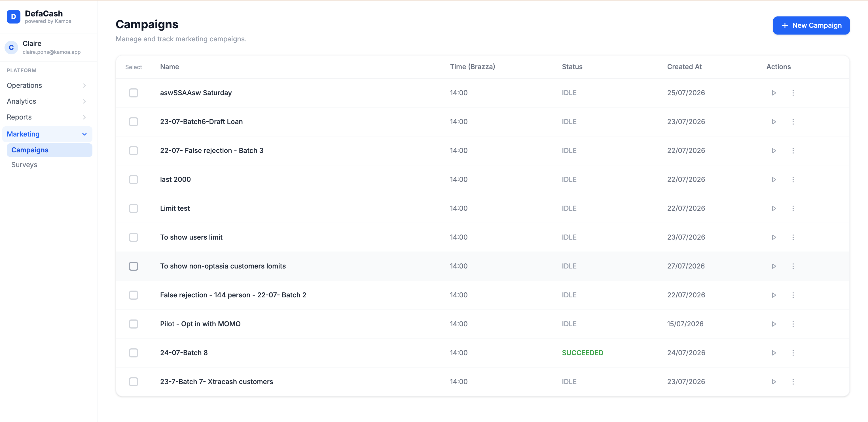868x422 pixels.
Task: Select the last 2000 campaign checkbox
Action: pos(134,180)
